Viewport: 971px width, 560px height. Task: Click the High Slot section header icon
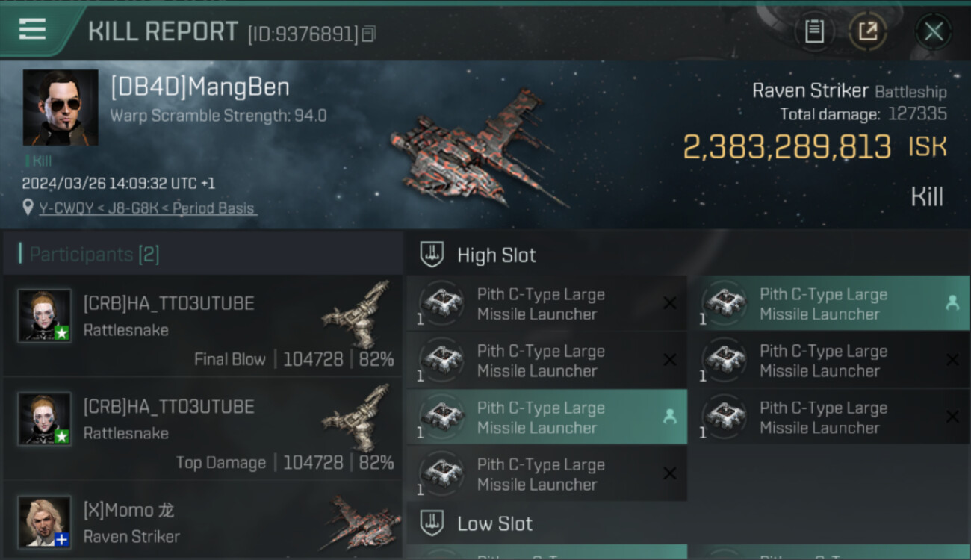tap(432, 255)
